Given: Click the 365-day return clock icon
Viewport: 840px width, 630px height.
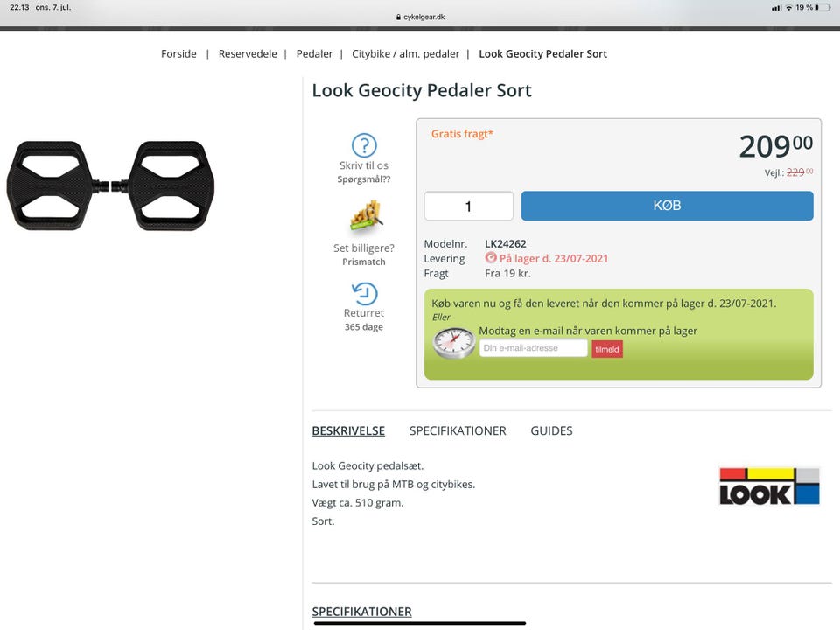Looking at the screenshot, I should click(x=364, y=294).
